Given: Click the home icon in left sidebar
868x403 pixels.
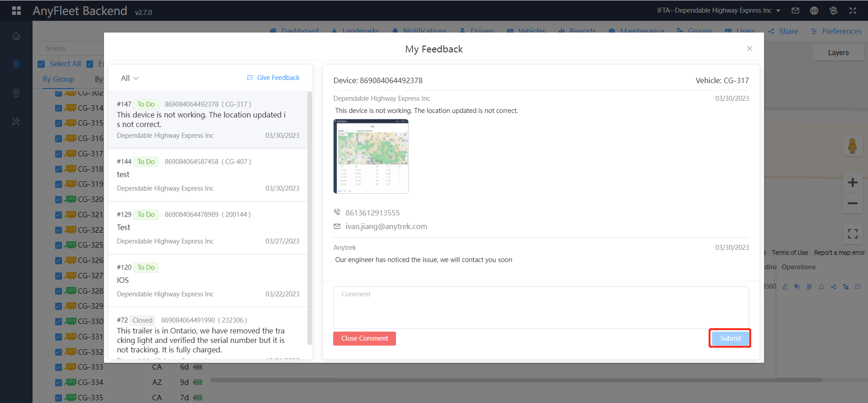Looking at the screenshot, I should tap(16, 36).
